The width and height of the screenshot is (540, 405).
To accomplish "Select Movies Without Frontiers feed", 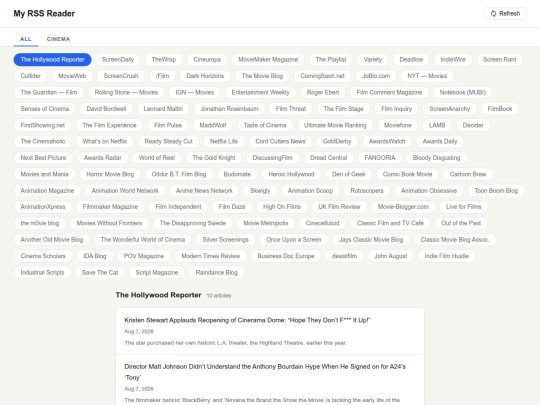I will [109, 223].
